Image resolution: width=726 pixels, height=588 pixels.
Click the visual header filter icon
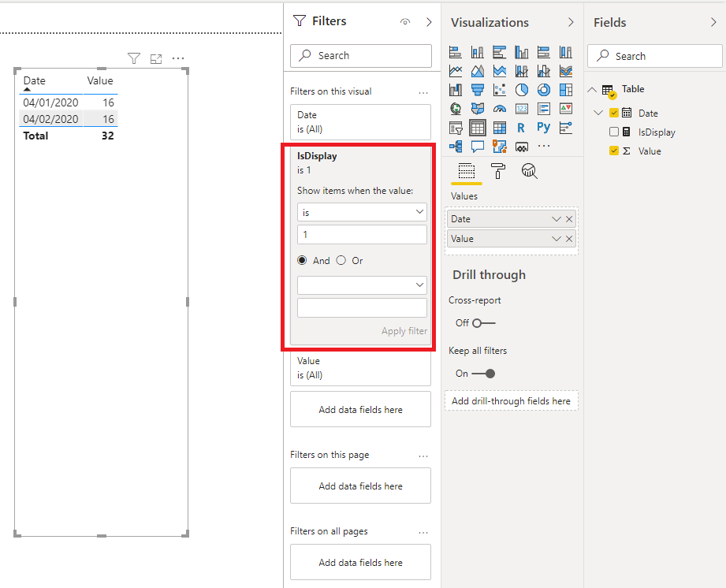pyautogui.click(x=134, y=58)
